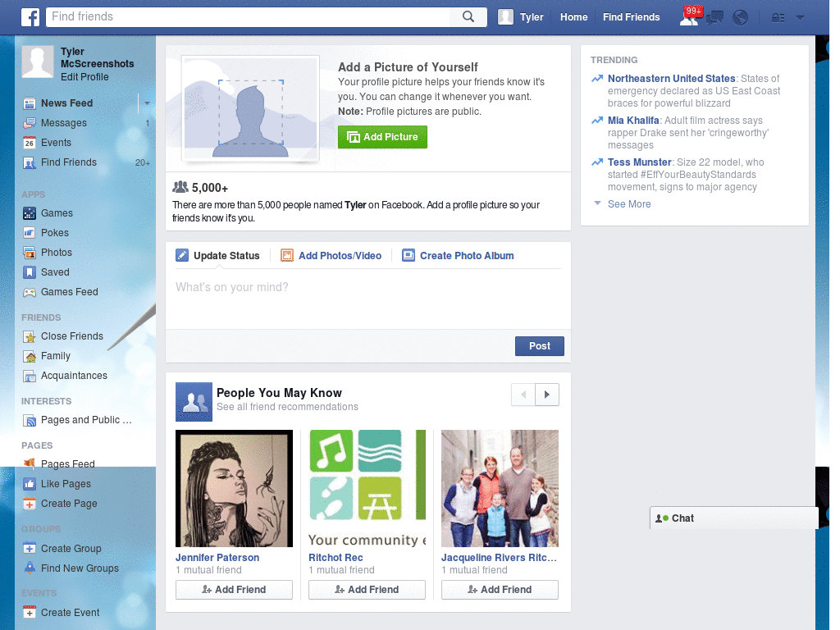The width and height of the screenshot is (840, 630).
Task: Open the Jennifer Paterson name link
Action: click(217, 558)
